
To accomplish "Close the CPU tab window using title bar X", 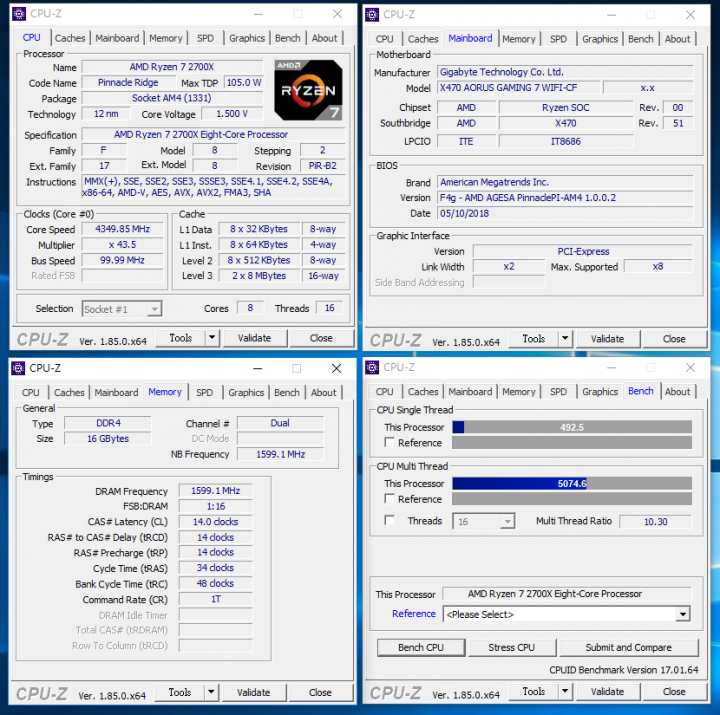I will coord(338,14).
